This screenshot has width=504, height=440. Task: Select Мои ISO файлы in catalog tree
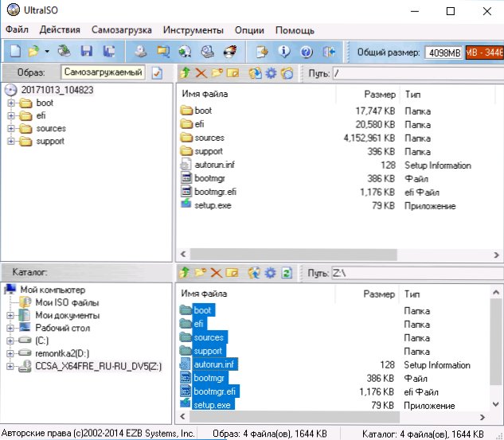tap(67, 302)
